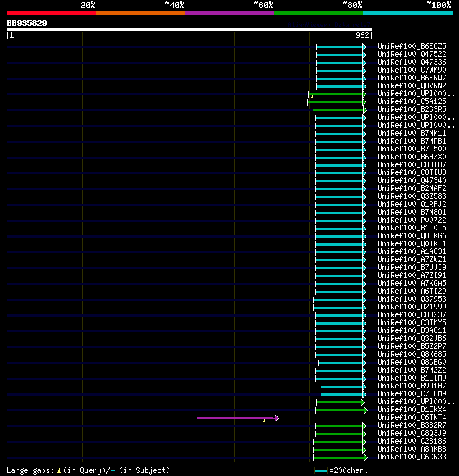This screenshot has width=459, height=476.
Task: Click the purple ~60% legend segment
Action: (x=229, y=13)
